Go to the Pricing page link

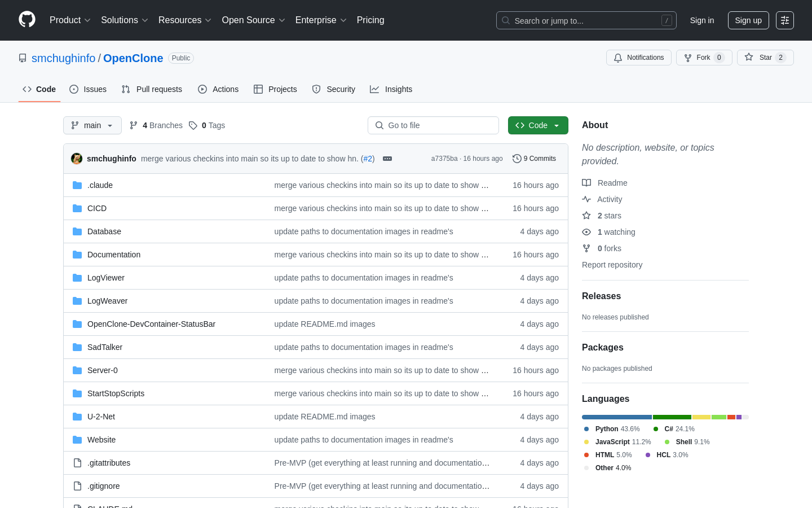[370, 20]
